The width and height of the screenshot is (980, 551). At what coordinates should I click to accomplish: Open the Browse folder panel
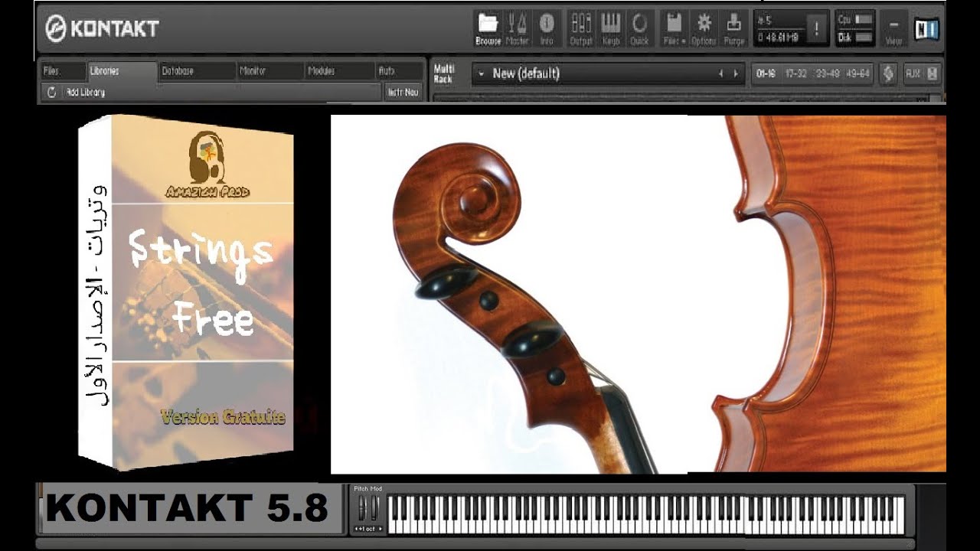click(x=488, y=29)
